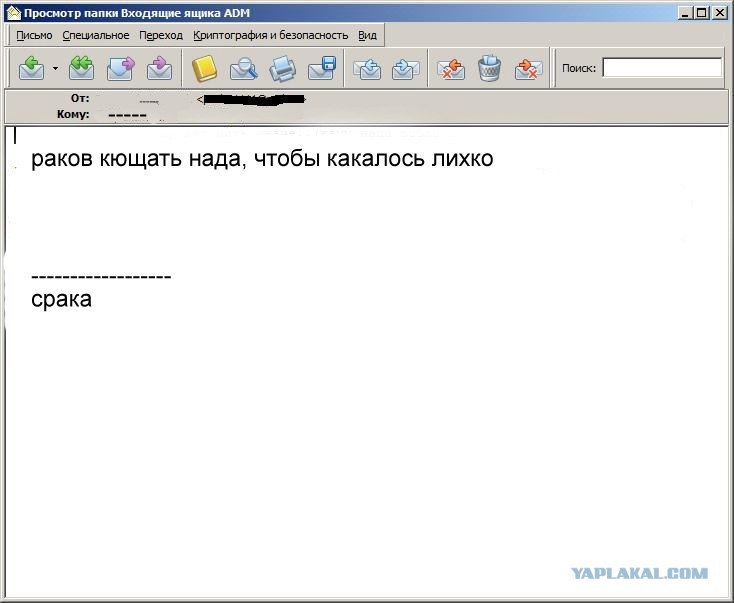The height and width of the screenshot is (603, 734).
Task: Go to the previous message envelope icon
Action: coord(367,69)
